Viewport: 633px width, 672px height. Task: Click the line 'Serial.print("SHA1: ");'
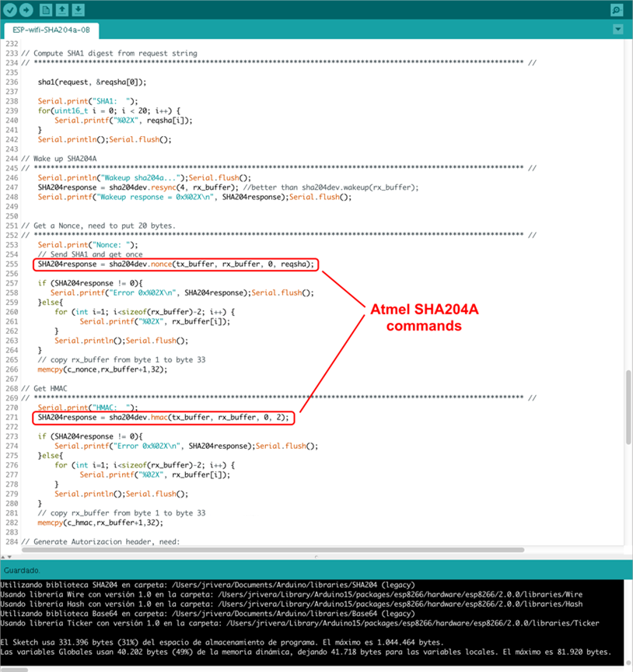[x=88, y=101]
